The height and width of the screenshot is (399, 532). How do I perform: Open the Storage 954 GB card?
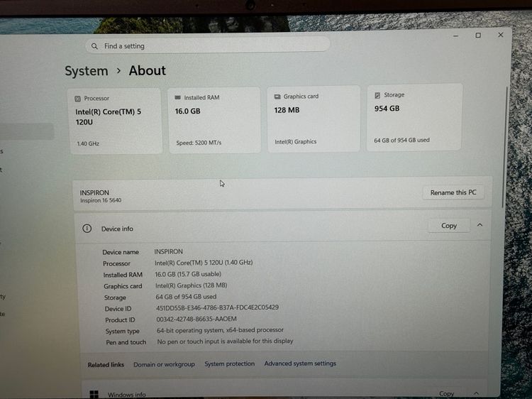coord(414,117)
